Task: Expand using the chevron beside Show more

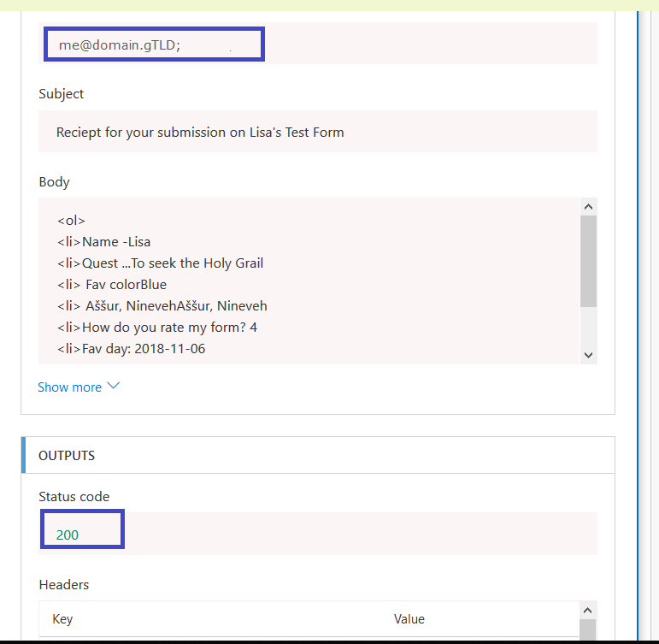Action: click(113, 387)
